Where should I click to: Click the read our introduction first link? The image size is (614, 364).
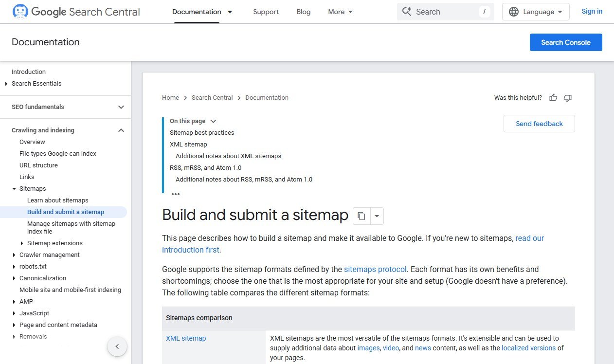pyautogui.click(x=529, y=238)
